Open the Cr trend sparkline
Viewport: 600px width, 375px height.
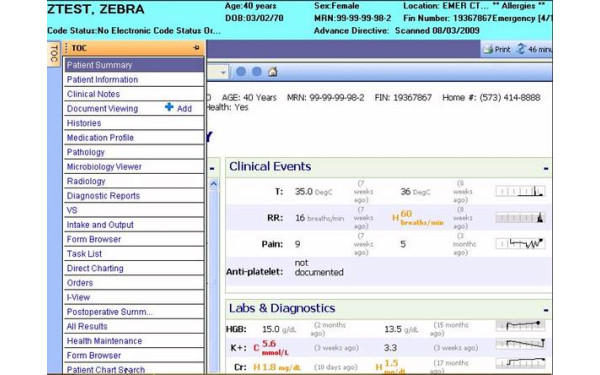click(520, 362)
